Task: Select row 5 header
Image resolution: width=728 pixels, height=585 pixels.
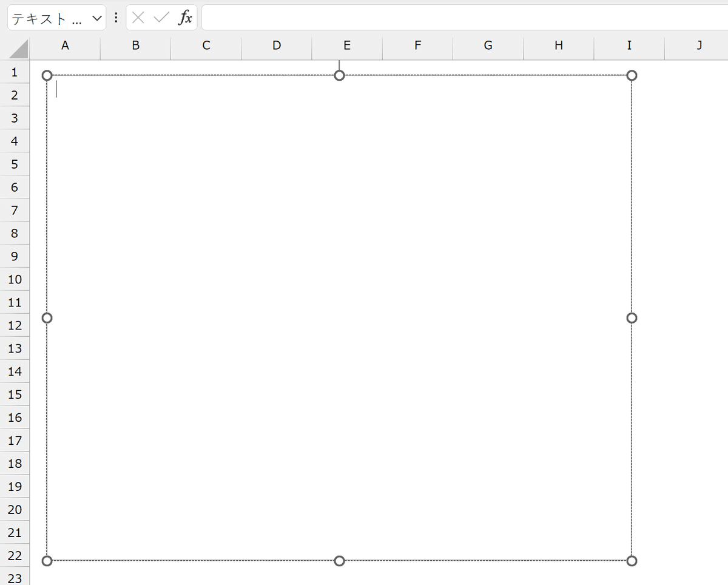Action: [15, 164]
